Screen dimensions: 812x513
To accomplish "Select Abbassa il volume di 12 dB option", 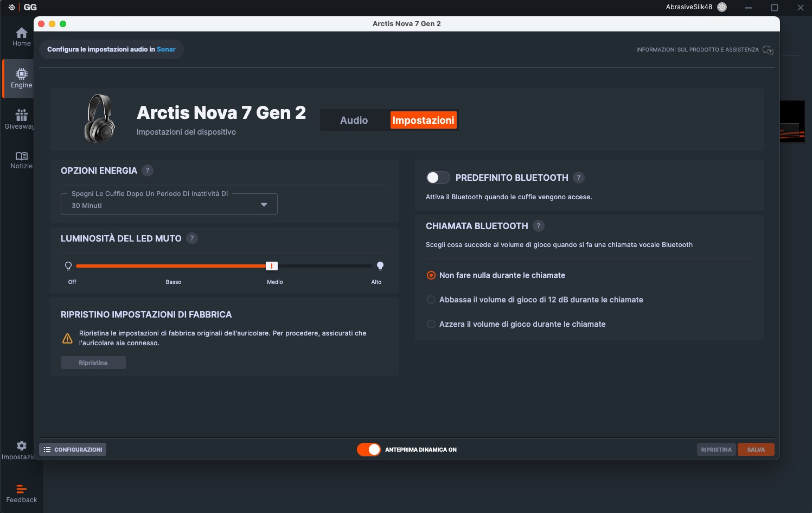I will point(431,300).
